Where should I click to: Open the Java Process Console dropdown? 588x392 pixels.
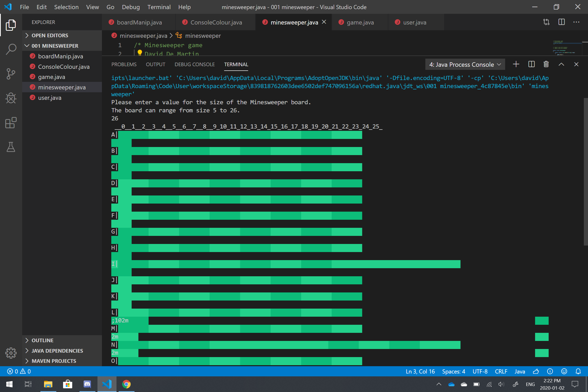click(x=465, y=64)
